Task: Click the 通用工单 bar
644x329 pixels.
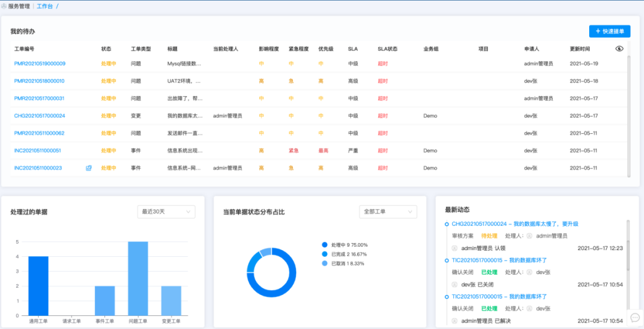Action: [x=38, y=286]
